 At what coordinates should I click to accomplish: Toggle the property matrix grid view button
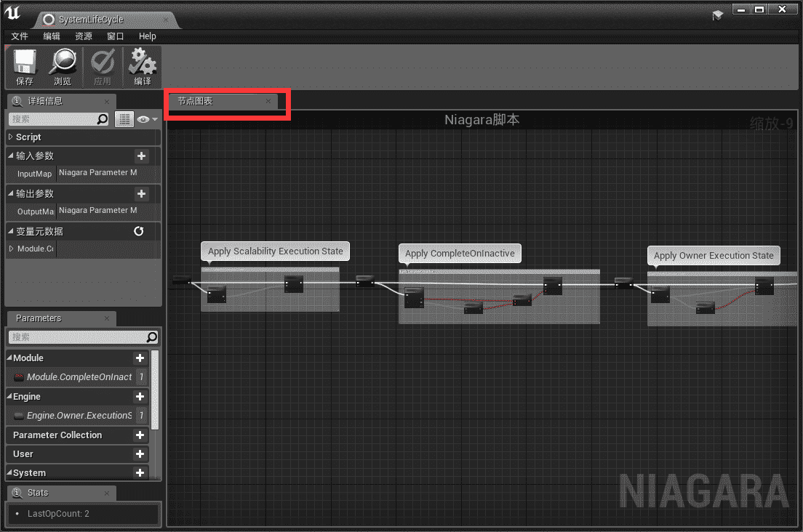coord(124,119)
